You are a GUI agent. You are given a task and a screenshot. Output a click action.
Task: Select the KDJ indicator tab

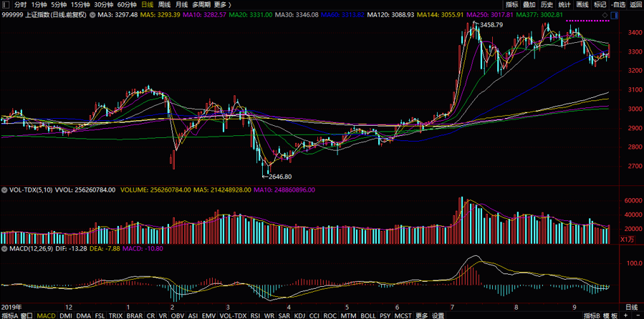pos(299,315)
